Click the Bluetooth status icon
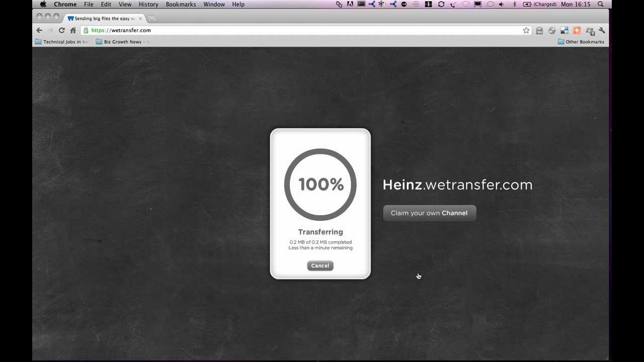 514,5
